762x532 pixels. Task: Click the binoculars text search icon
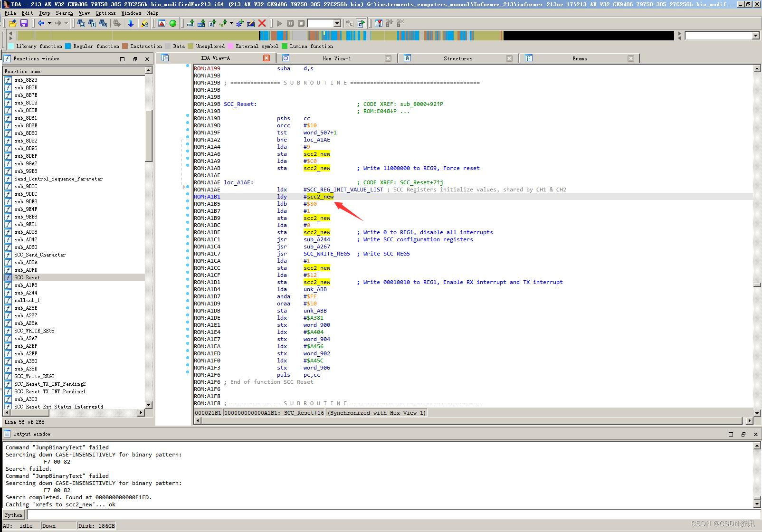(92, 23)
